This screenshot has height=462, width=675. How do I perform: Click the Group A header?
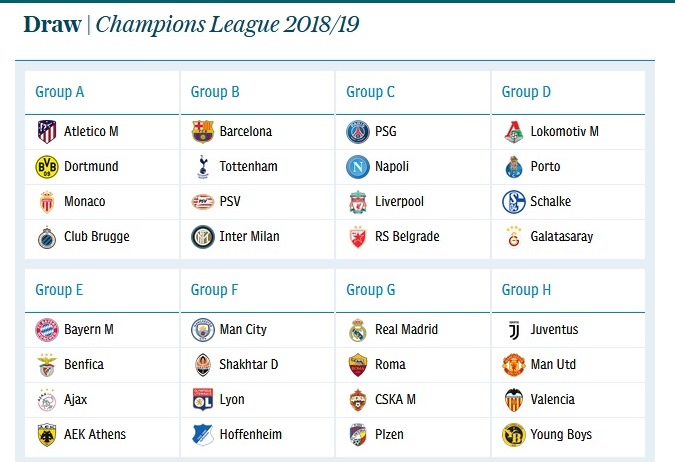[x=59, y=92]
